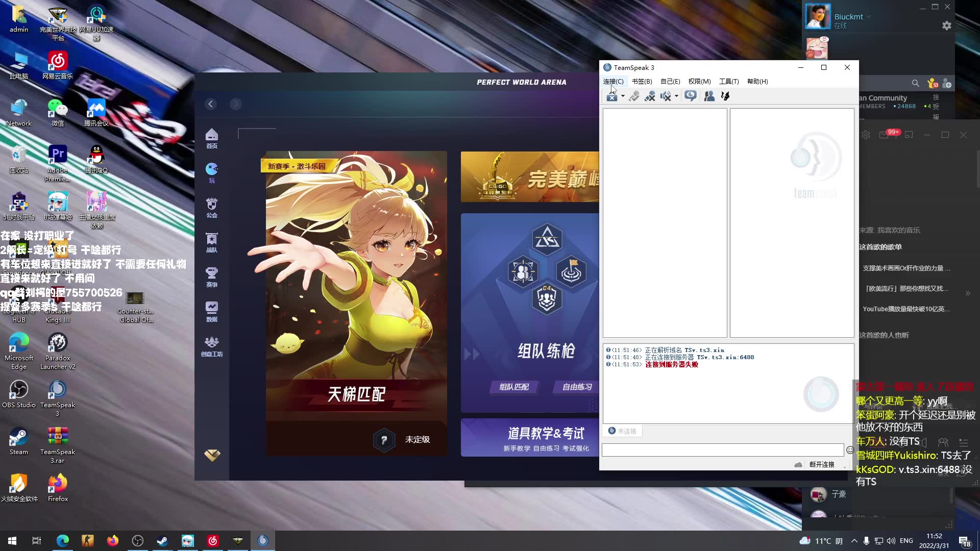Open NetEase Music from the taskbar
This screenshot has width=980, height=551.
pos(213,541)
